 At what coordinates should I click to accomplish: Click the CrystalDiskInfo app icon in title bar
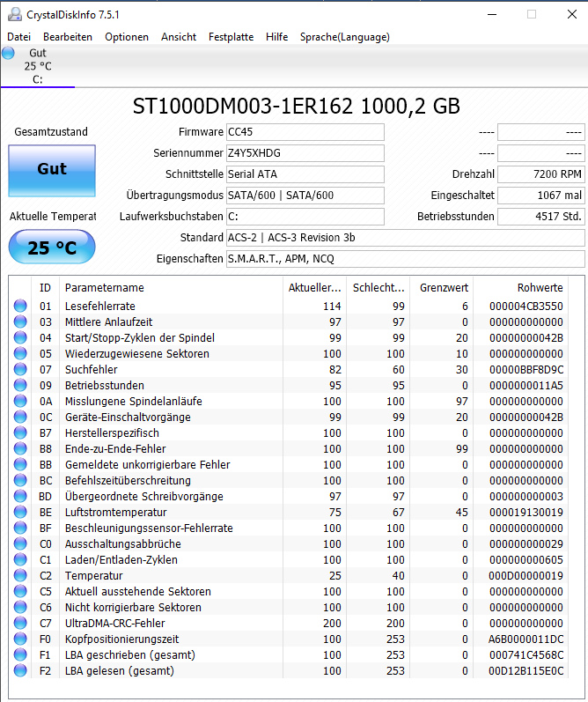pos(15,14)
